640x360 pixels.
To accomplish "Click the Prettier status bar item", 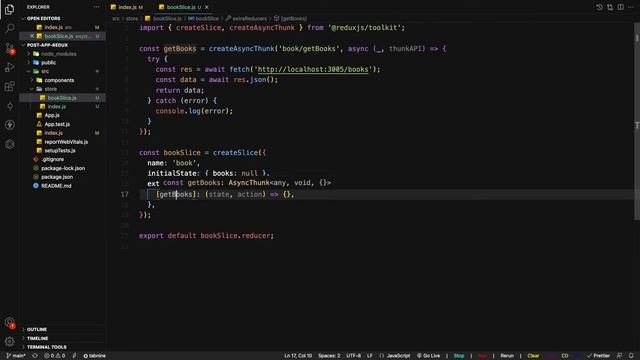I will (x=598, y=356).
